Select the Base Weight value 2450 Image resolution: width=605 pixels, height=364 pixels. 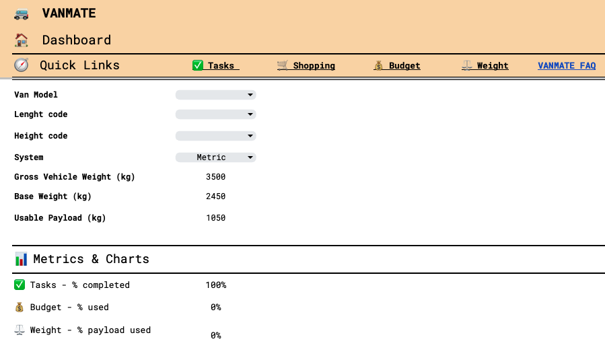coord(215,196)
